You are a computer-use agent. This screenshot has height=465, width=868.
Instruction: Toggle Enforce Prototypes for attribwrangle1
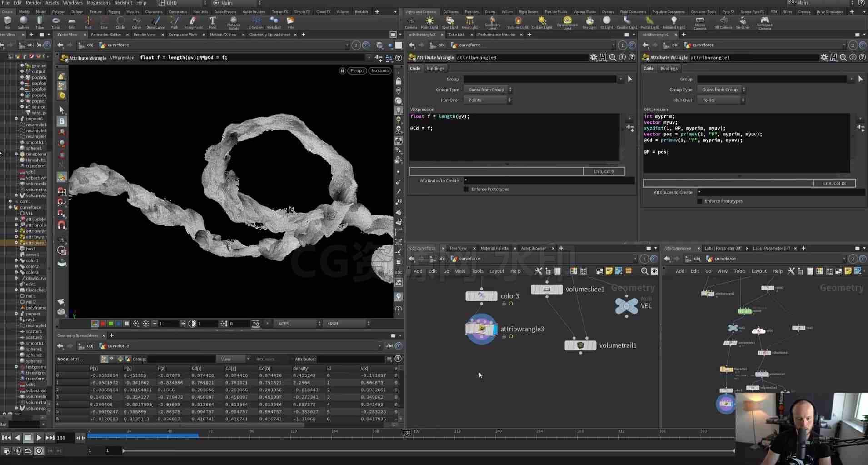(x=699, y=201)
